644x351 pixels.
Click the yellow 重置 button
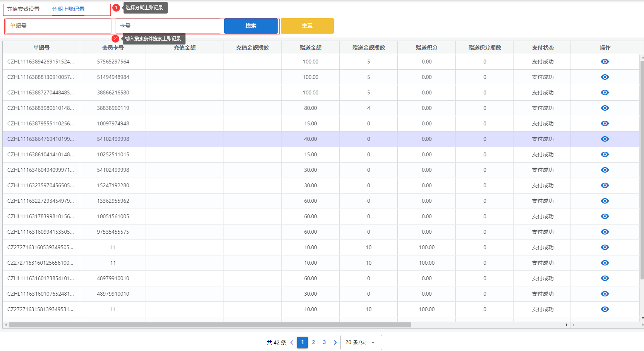(307, 26)
